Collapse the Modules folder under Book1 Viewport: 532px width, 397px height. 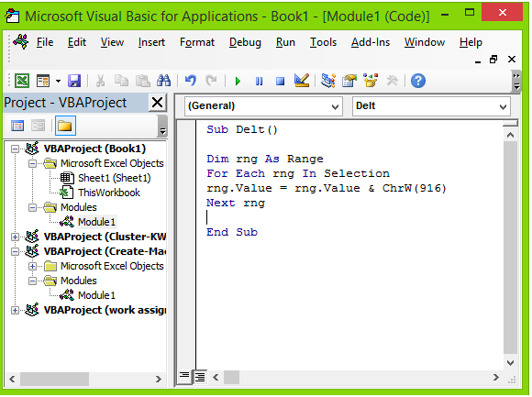point(33,207)
